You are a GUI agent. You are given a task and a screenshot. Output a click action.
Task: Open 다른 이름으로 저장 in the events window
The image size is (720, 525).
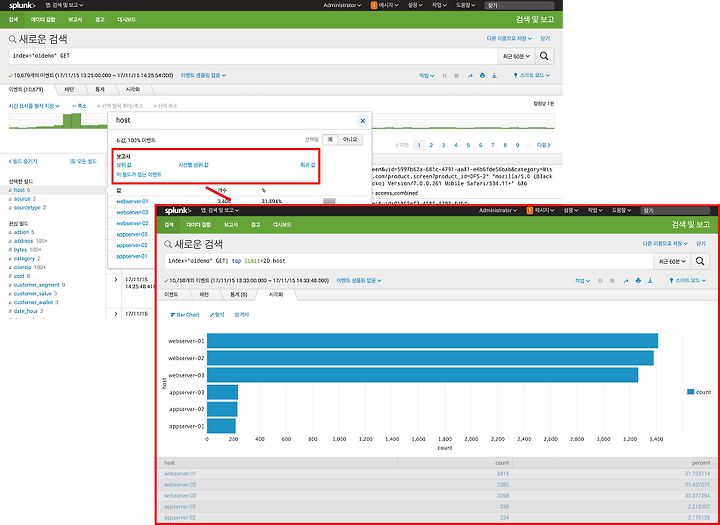tap(509, 39)
